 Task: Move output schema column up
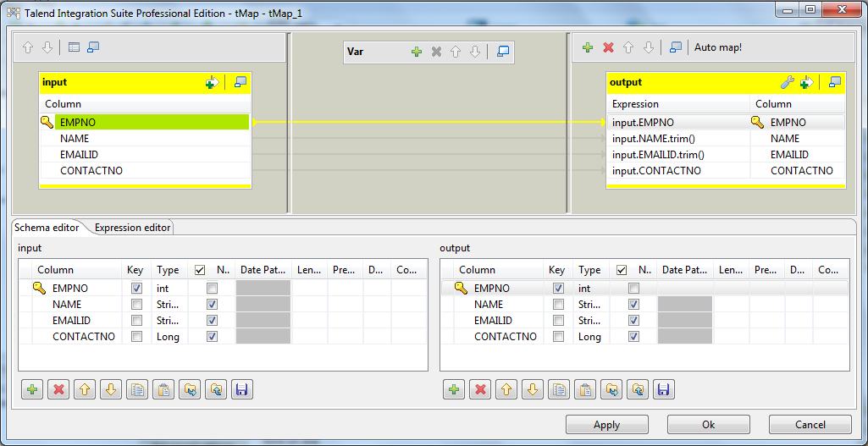[x=506, y=389]
